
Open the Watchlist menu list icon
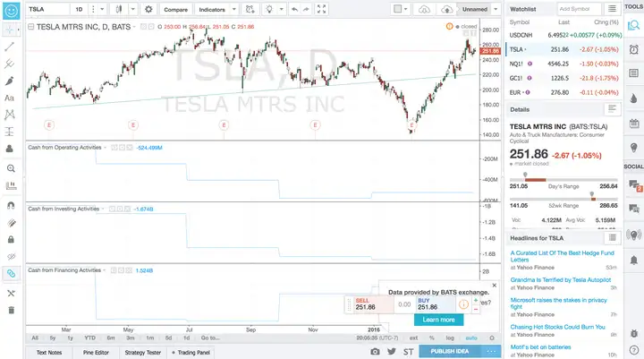tap(612, 9)
